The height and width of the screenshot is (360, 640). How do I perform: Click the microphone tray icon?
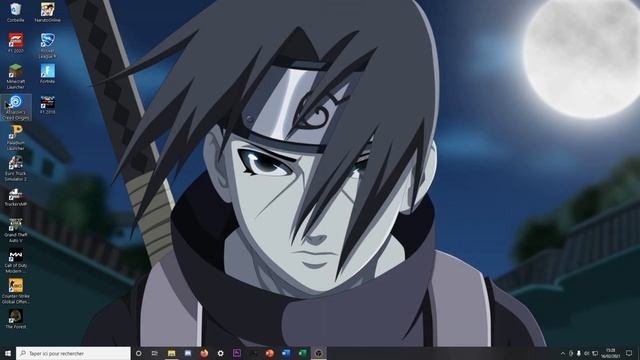click(x=579, y=353)
